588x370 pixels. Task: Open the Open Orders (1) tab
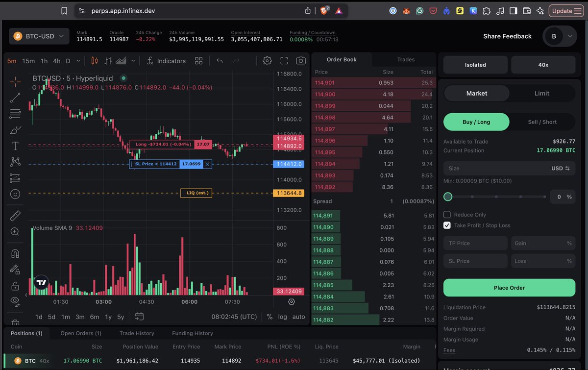(x=81, y=333)
